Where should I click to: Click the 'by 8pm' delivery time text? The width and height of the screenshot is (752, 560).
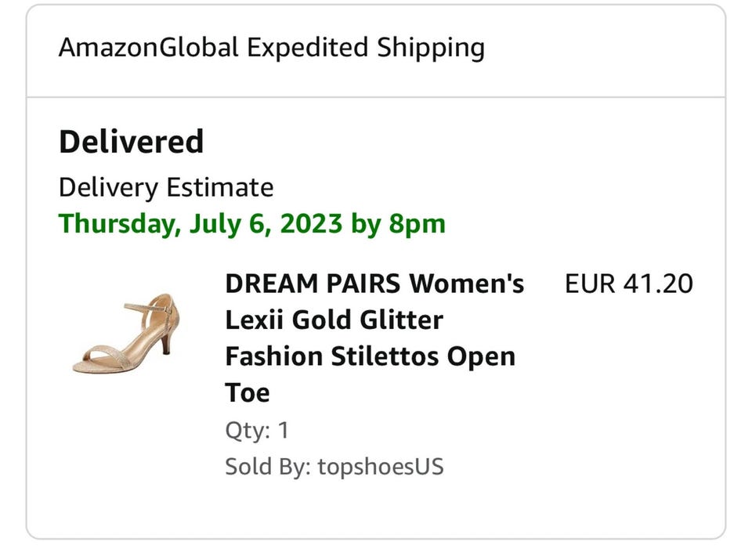click(x=398, y=224)
